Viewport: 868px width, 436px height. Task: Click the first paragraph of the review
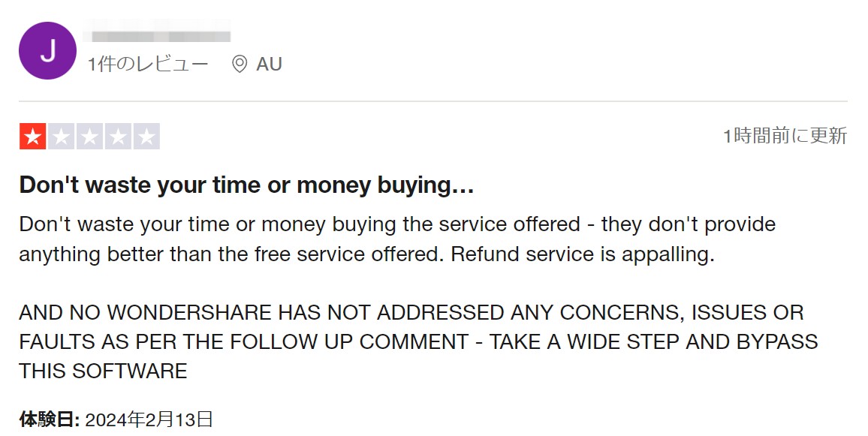[397, 239]
